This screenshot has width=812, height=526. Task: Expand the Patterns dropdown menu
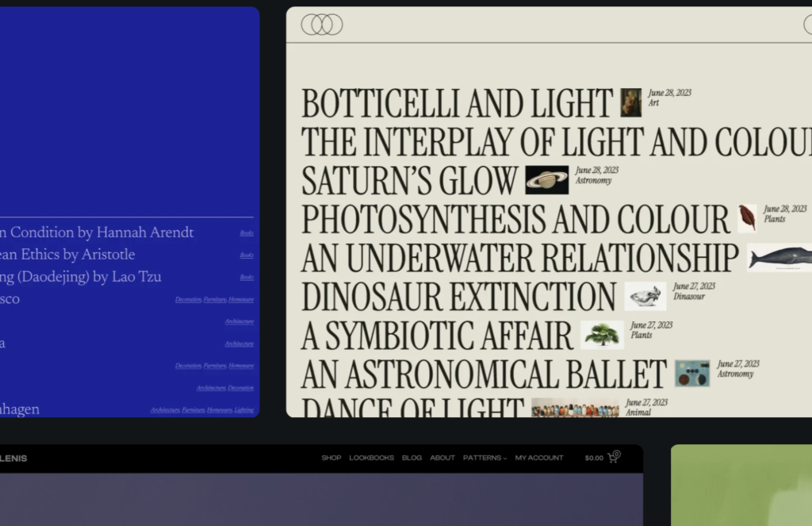[485, 458]
